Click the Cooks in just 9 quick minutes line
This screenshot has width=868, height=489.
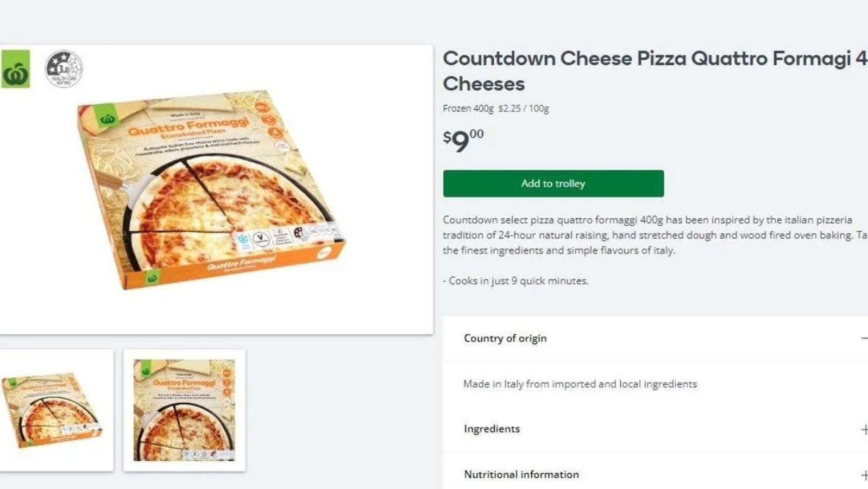point(515,281)
